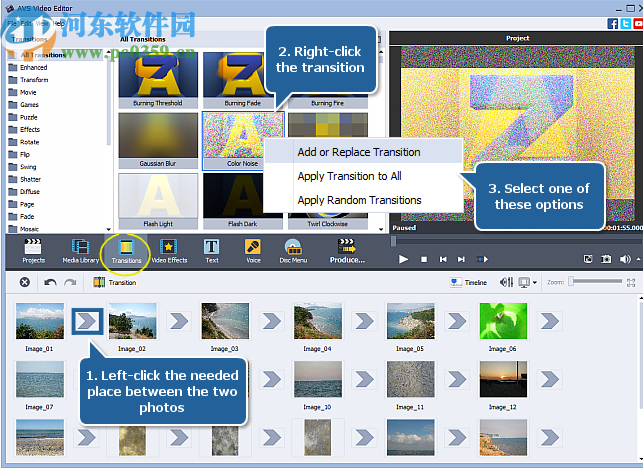Click the fit-to-window zoom icon
This screenshot has width=643, height=471.
(631, 282)
